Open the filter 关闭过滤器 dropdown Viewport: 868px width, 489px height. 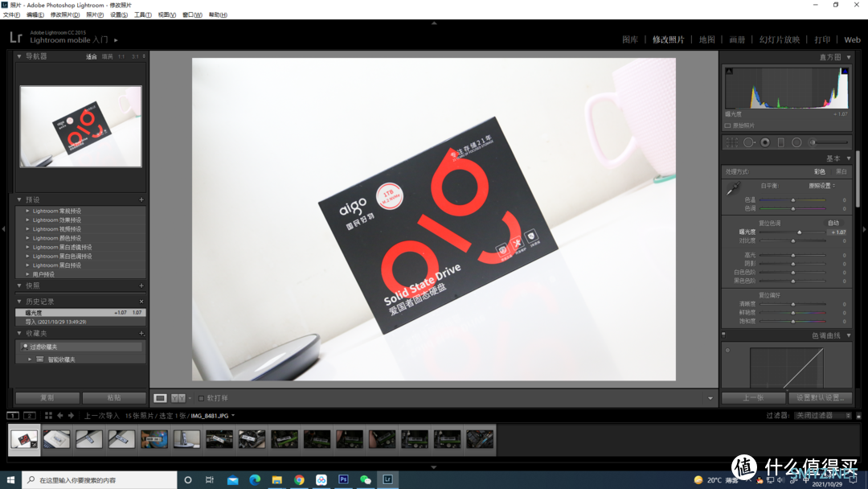pos(823,415)
